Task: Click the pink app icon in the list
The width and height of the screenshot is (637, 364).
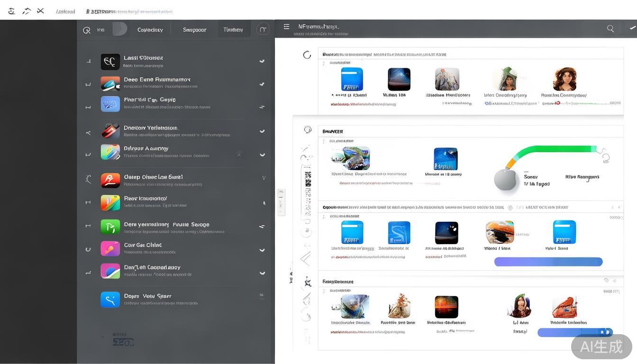Action: point(110,249)
